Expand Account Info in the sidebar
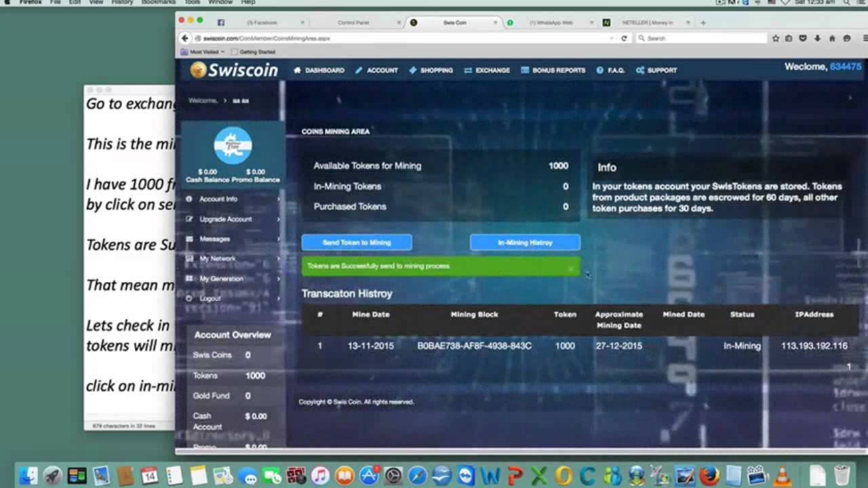This screenshot has height=488, width=868. (x=233, y=199)
